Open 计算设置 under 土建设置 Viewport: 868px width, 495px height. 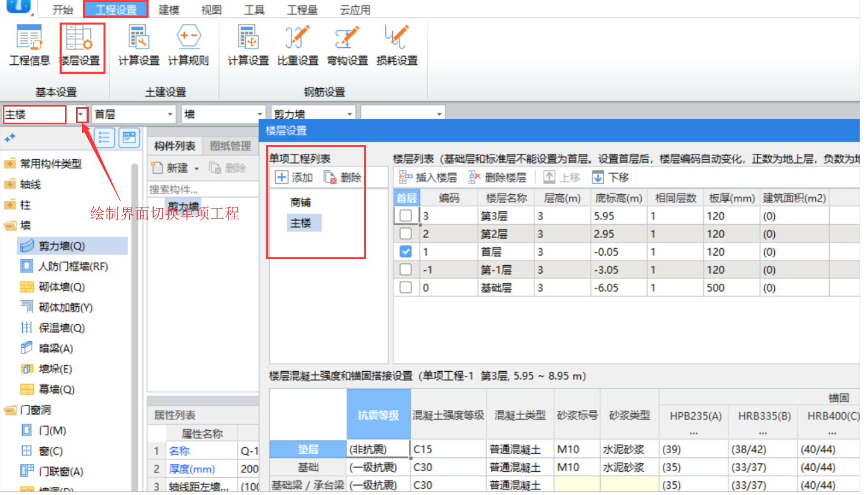click(x=139, y=47)
